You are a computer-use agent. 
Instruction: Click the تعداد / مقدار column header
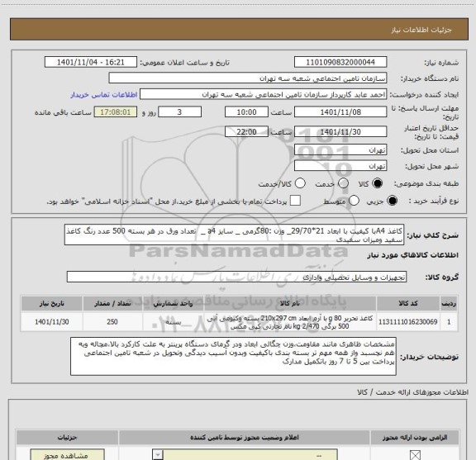coord(112,303)
